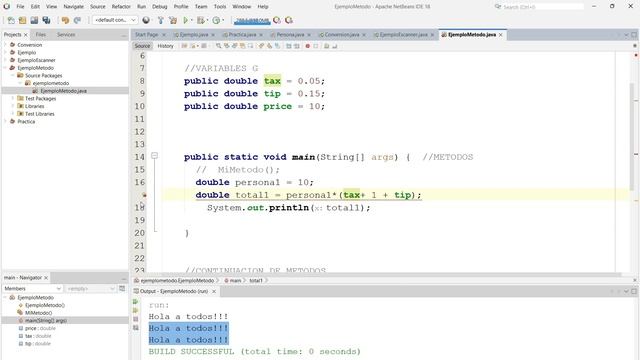Close the Navigator panel tab
Image resolution: width=640 pixels, height=360 pixels.
pos(46,278)
